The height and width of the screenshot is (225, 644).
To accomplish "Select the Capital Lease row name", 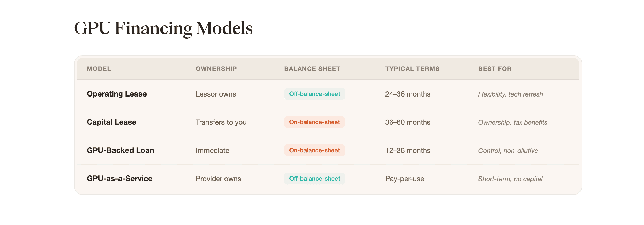I will [x=111, y=122].
